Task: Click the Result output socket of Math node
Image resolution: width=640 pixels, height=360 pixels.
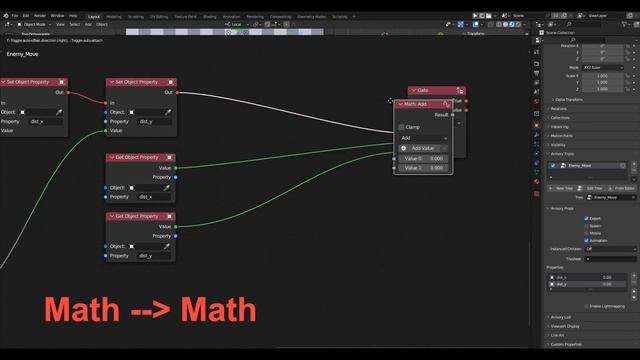Action: [x=453, y=115]
